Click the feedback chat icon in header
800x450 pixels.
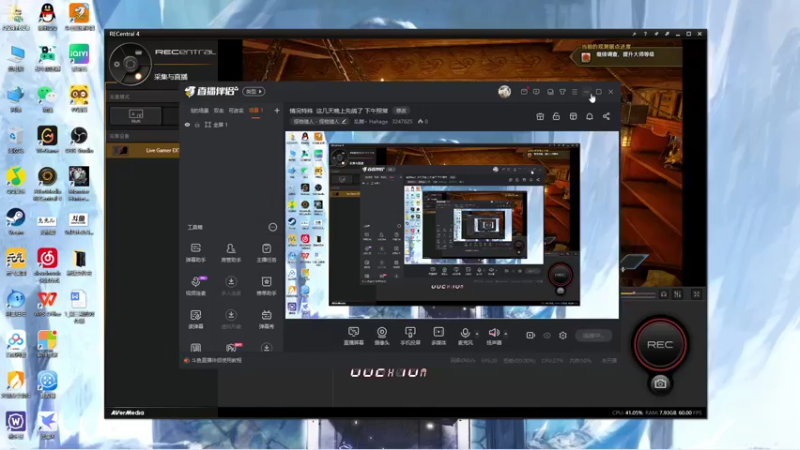pyautogui.click(x=536, y=92)
